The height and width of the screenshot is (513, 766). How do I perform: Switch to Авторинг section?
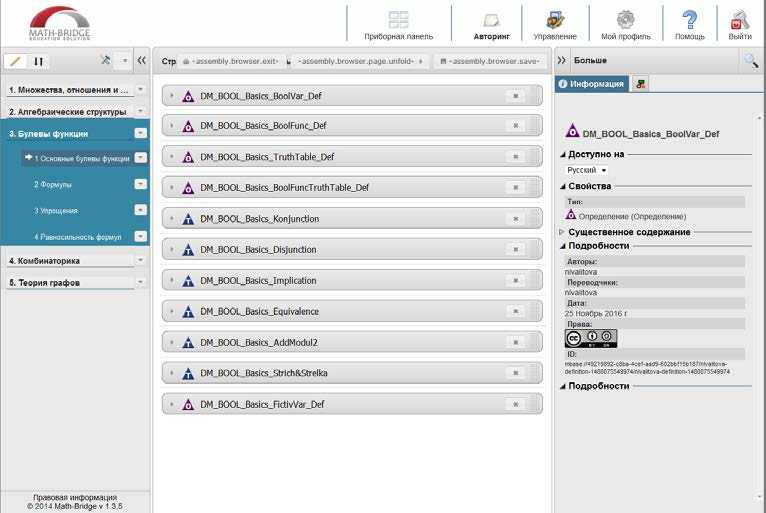[491, 25]
